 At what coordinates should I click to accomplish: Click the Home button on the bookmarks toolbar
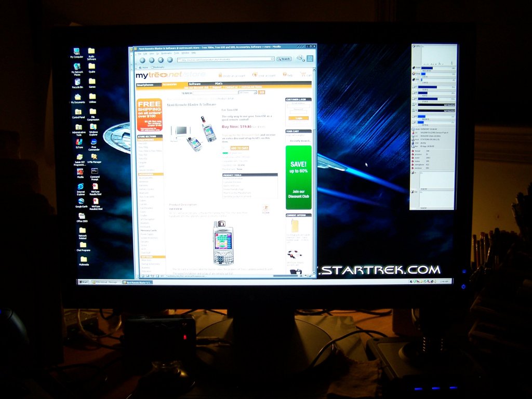coord(144,68)
